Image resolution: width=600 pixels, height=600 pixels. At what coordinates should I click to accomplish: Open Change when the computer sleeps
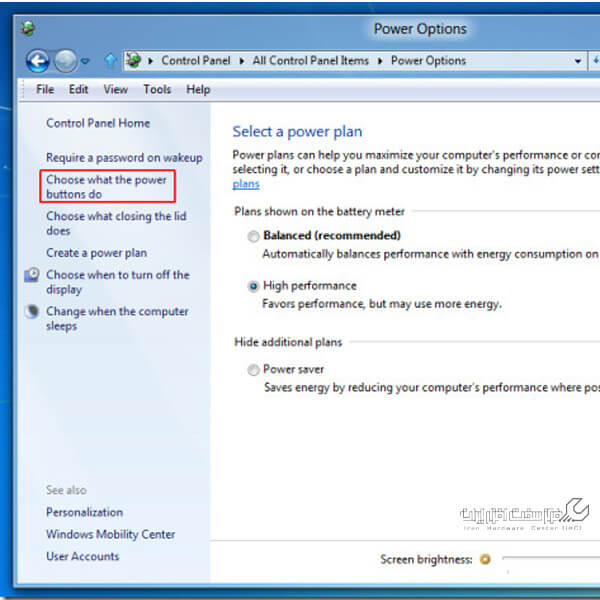click(117, 318)
